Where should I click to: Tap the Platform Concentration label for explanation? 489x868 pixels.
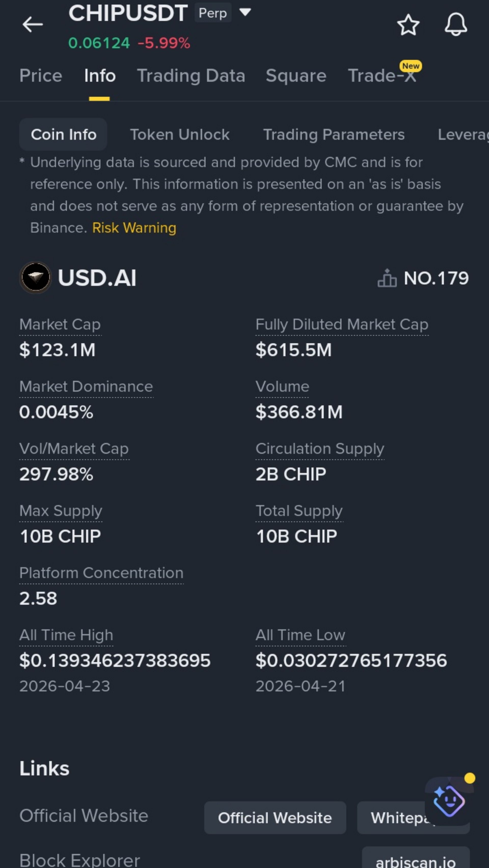101,573
